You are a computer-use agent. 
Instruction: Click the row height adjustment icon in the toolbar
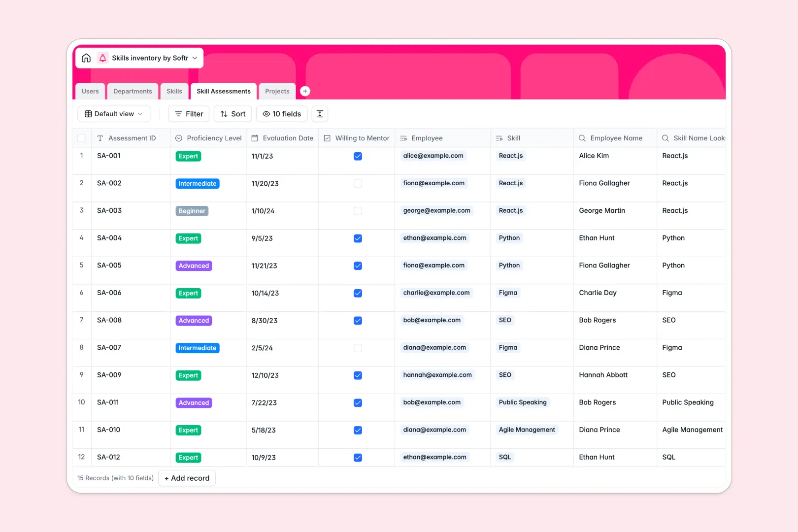click(x=320, y=114)
